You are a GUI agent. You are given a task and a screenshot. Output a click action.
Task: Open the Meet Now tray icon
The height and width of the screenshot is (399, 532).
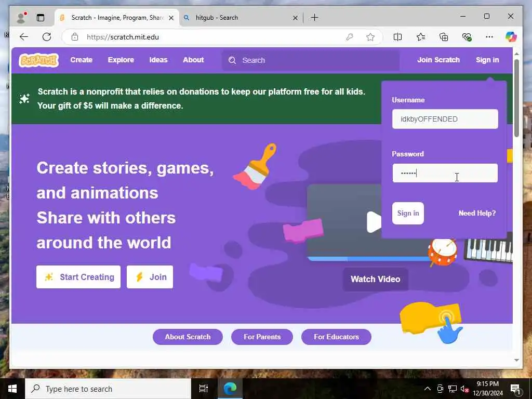440,389
